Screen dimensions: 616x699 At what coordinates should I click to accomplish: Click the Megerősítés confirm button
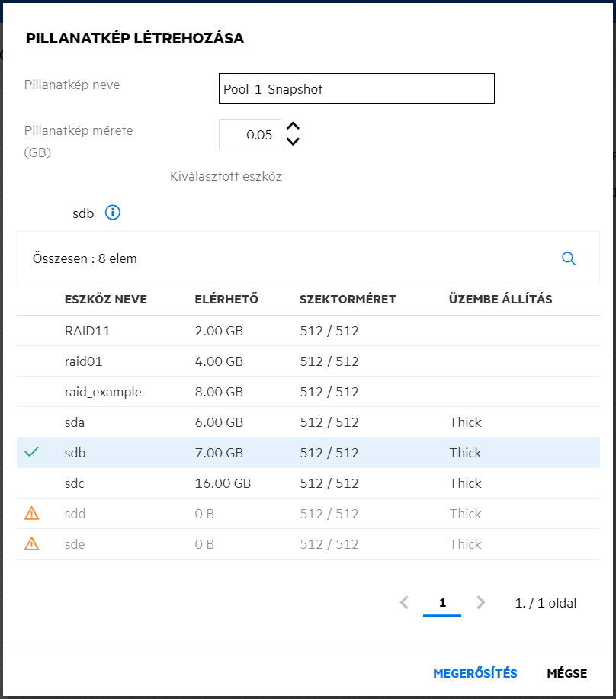tap(475, 673)
